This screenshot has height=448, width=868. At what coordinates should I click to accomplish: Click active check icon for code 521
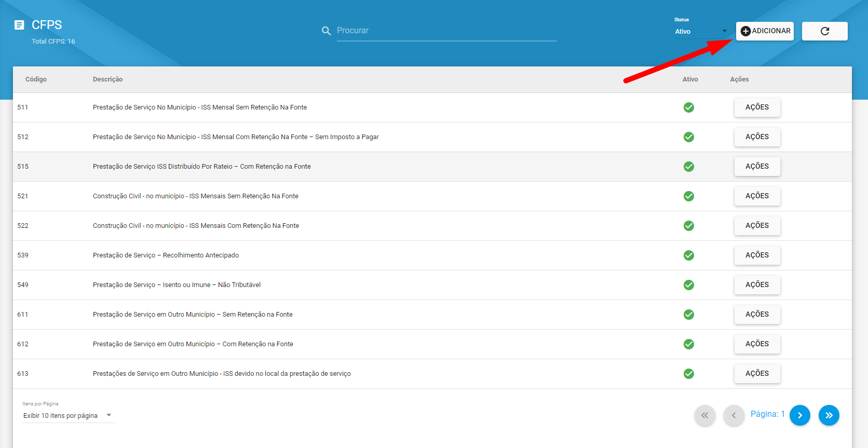[689, 196]
